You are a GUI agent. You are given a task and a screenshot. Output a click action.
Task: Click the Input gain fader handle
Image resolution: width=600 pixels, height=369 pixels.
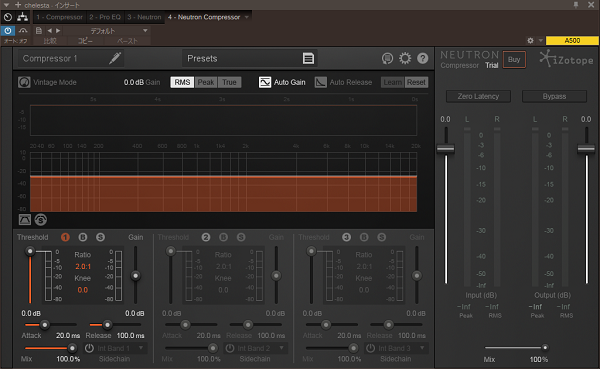446,149
